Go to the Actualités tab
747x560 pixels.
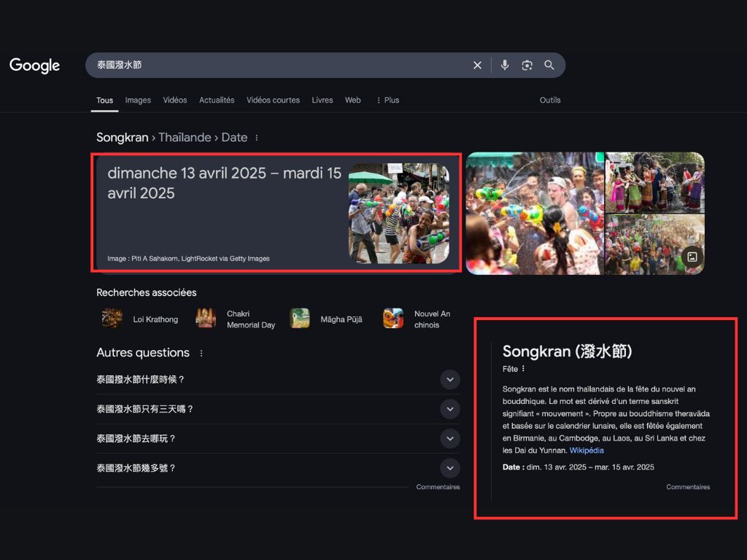coord(217,100)
